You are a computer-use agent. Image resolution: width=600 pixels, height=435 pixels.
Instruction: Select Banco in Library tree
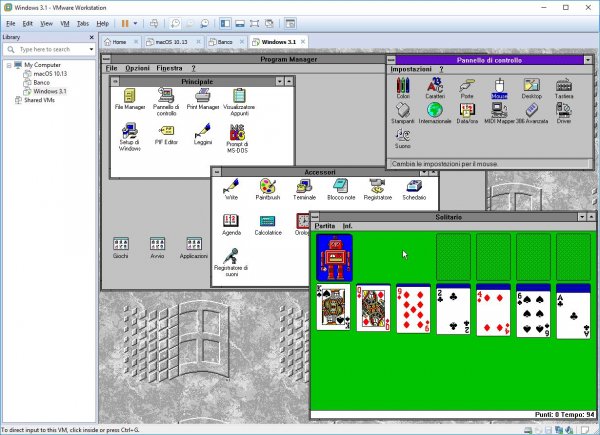click(x=41, y=83)
